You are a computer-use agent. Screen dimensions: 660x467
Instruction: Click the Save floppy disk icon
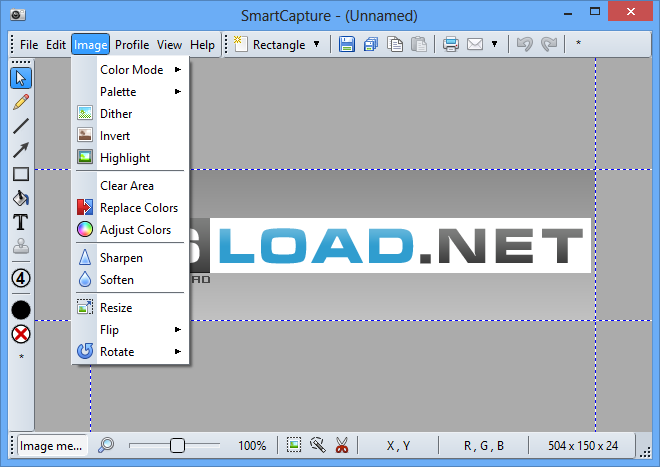click(347, 44)
